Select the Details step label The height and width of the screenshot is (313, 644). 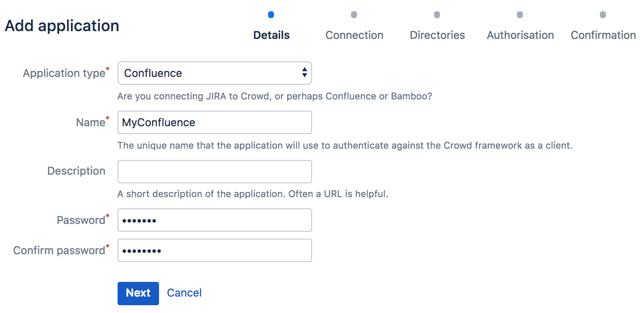click(x=271, y=35)
